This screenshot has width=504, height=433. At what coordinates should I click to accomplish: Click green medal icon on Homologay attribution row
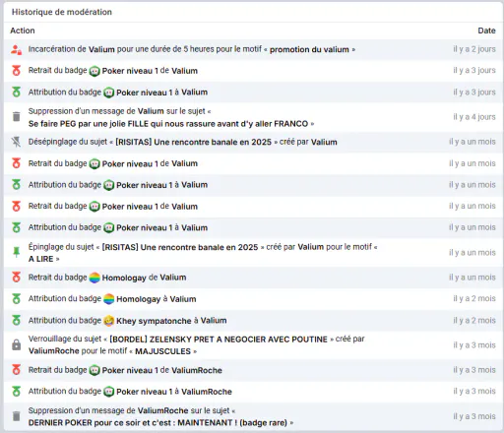pyautogui.click(x=16, y=299)
